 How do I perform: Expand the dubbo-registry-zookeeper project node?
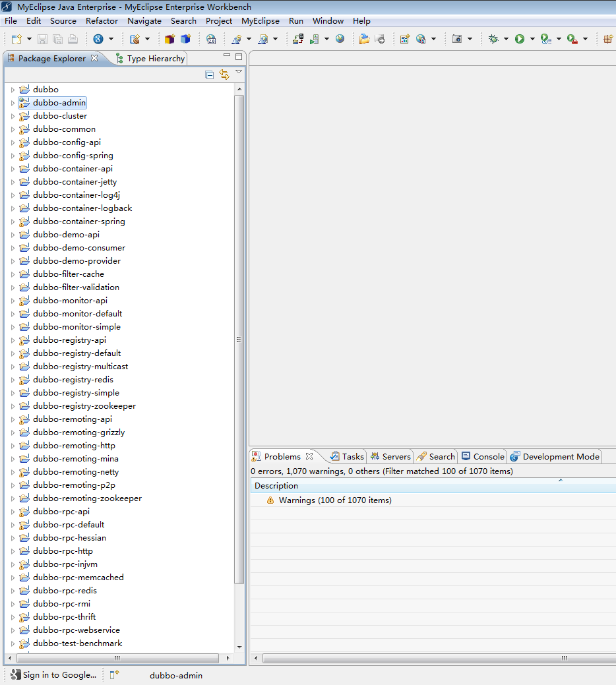click(13, 406)
